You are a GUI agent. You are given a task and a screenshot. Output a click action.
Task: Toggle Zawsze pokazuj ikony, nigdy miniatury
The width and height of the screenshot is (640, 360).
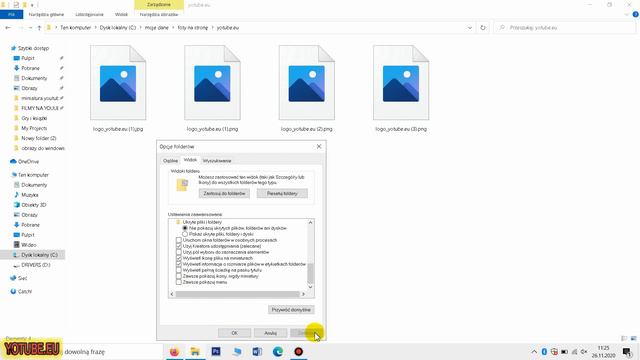[x=179, y=276]
